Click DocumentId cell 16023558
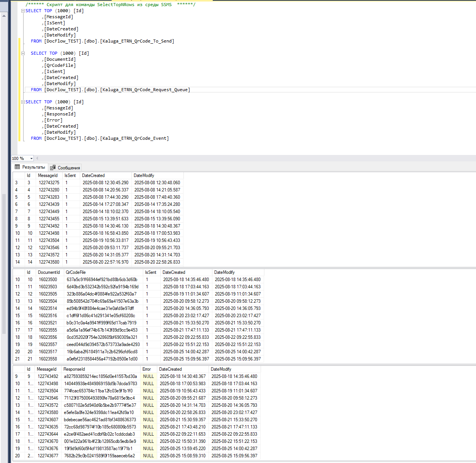Viewport: 476px width, 463px height. click(x=49, y=359)
